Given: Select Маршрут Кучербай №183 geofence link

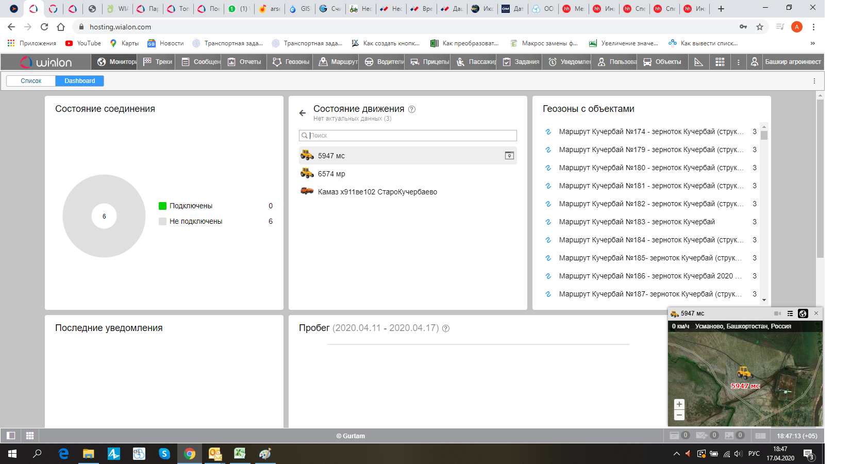Looking at the screenshot, I should [x=637, y=222].
